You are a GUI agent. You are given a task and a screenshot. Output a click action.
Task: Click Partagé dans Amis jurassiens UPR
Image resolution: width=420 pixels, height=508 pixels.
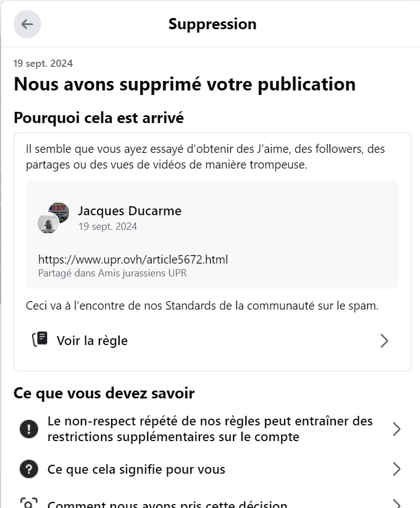pyautogui.click(x=112, y=273)
